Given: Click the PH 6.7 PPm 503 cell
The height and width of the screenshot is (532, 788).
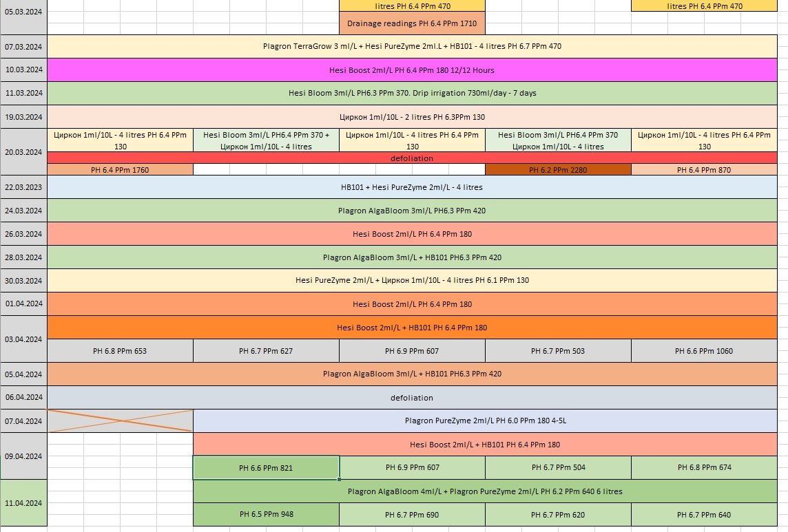Looking at the screenshot, I should tap(558, 350).
